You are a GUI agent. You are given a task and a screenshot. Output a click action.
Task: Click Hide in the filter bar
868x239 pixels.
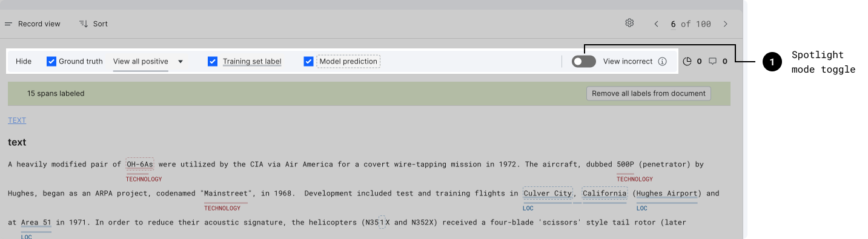tap(24, 61)
